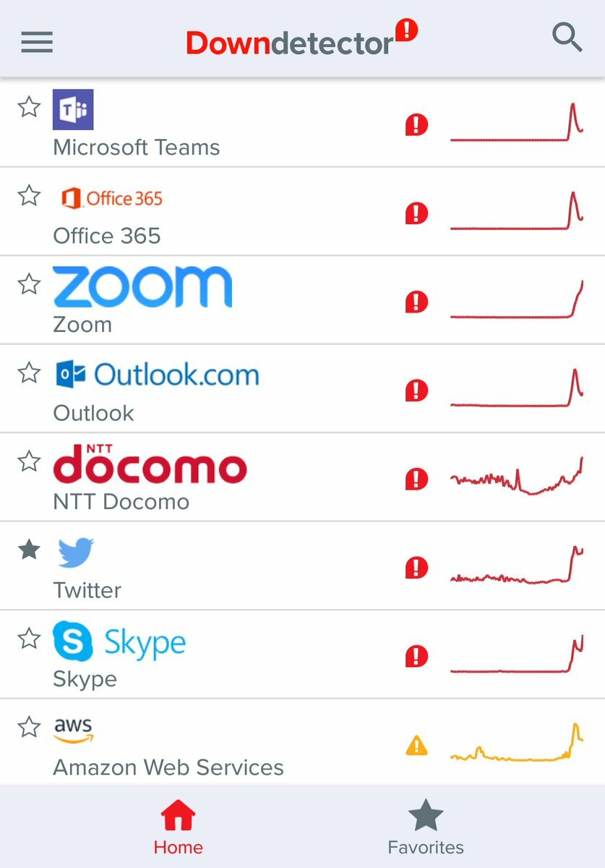
Task: Tap the Zoom logo
Action: click(142, 286)
